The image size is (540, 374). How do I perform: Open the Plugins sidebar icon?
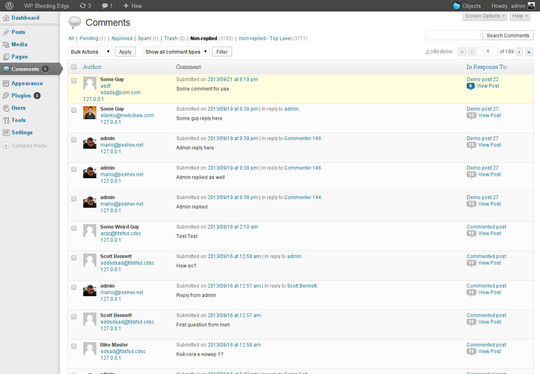click(6, 95)
